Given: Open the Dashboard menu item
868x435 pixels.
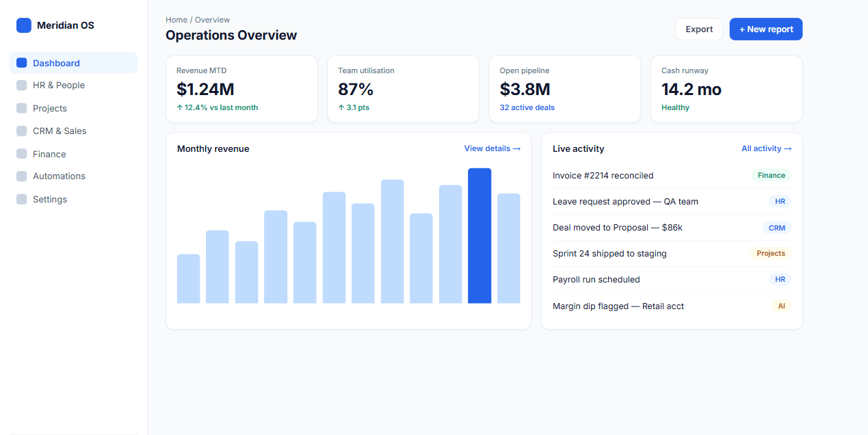Looking at the screenshot, I should [74, 63].
